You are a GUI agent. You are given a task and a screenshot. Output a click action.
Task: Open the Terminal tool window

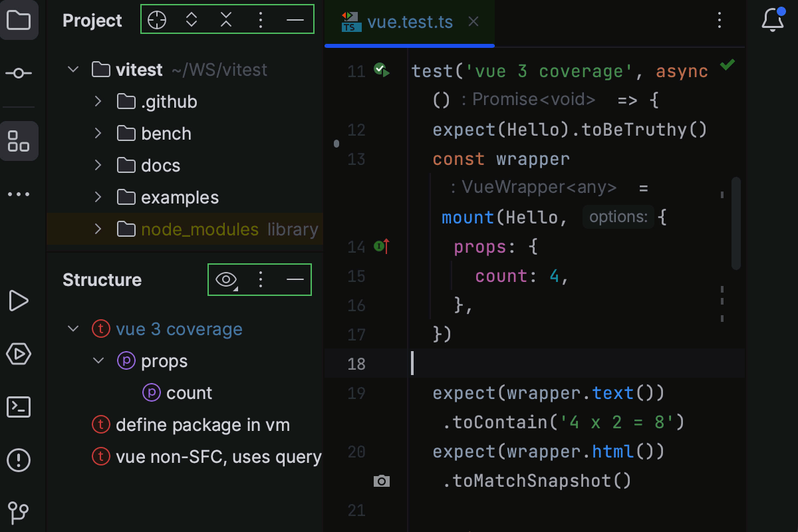pyautogui.click(x=19, y=406)
